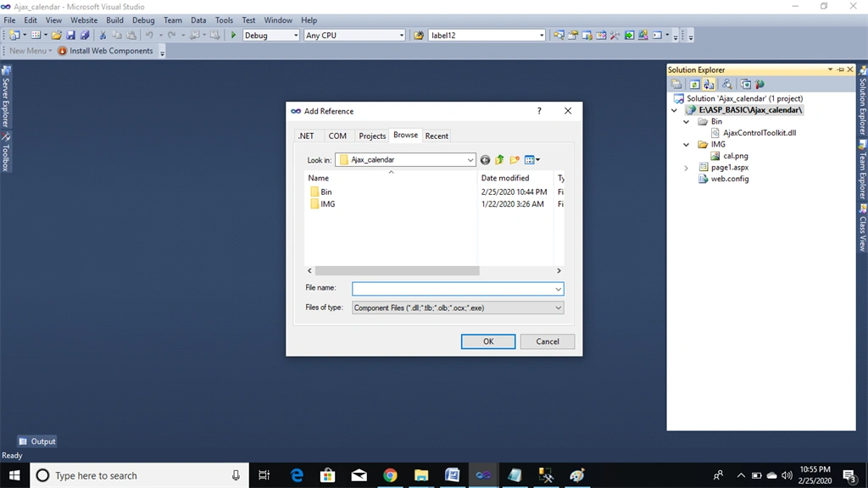868x488 pixels.
Task: Open the Look in Ajax_calendar dropdown
Action: click(405, 160)
